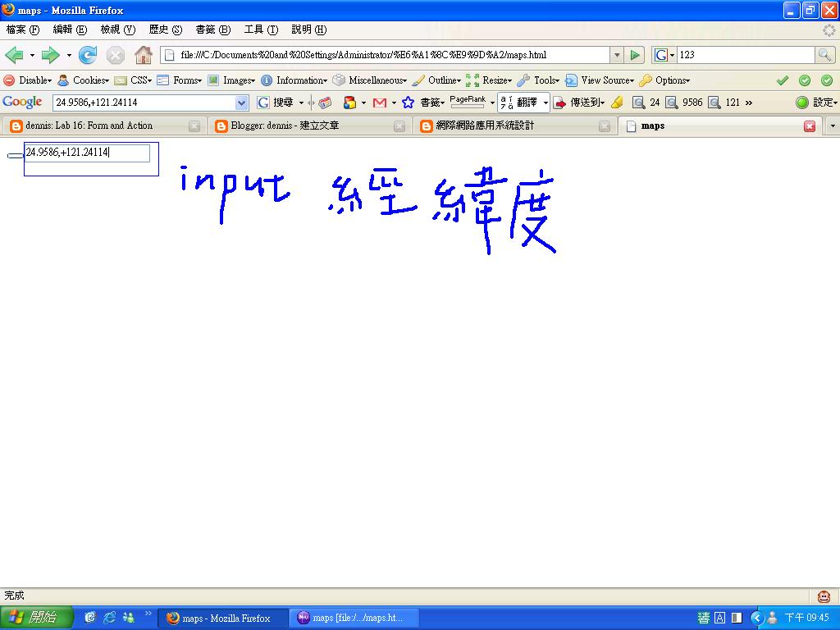Image resolution: width=840 pixels, height=630 pixels.
Task: Open the Gmail icon on Google Toolbar
Action: click(x=380, y=103)
